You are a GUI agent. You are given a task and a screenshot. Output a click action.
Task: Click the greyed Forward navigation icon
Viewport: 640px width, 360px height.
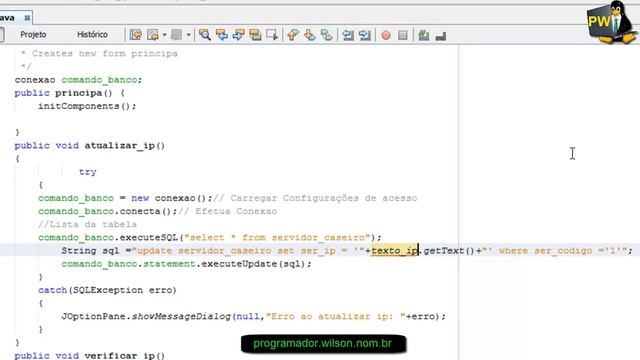[x=177, y=35]
